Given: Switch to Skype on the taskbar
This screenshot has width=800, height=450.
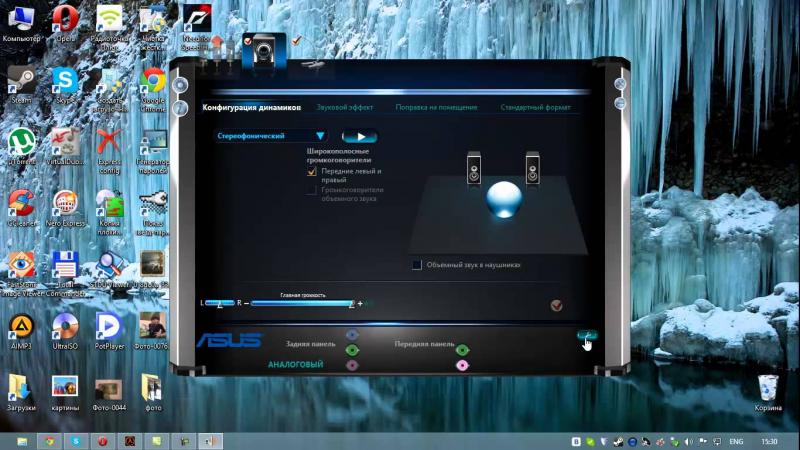Looking at the screenshot, I should click(76, 441).
